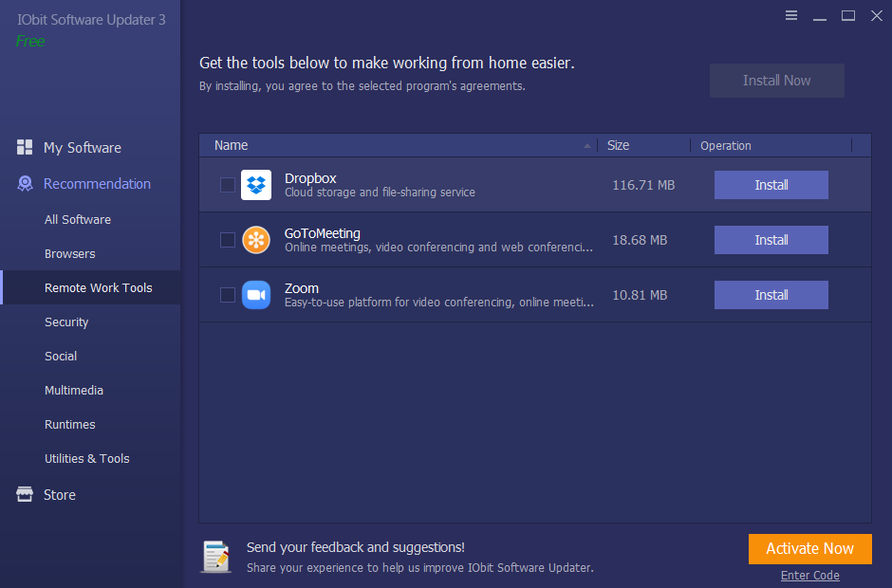Image resolution: width=892 pixels, height=588 pixels.
Task: Click the 10.81 MB size value
Action: (640, 296)
